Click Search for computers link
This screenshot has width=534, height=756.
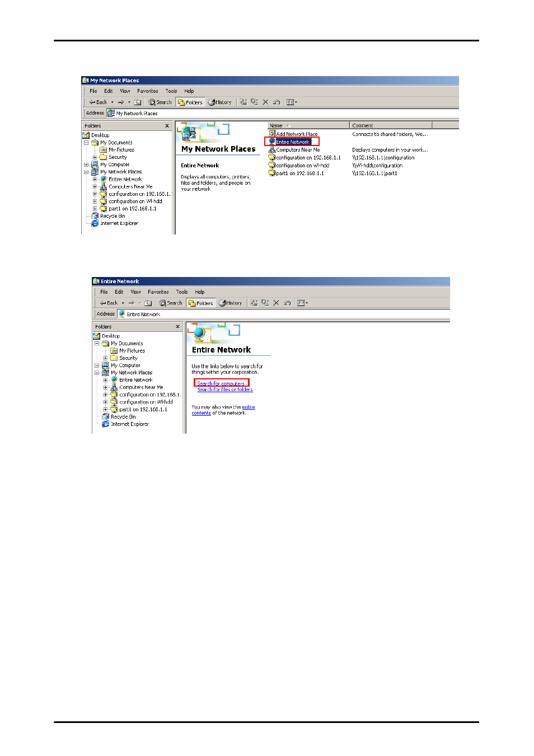221,384
